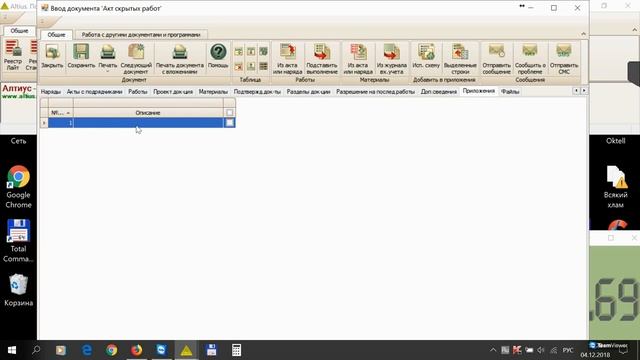Open Разделы док-ции tab
Image resolution: width=640 pixels, height=360 pixels.
tap(308, 92)
